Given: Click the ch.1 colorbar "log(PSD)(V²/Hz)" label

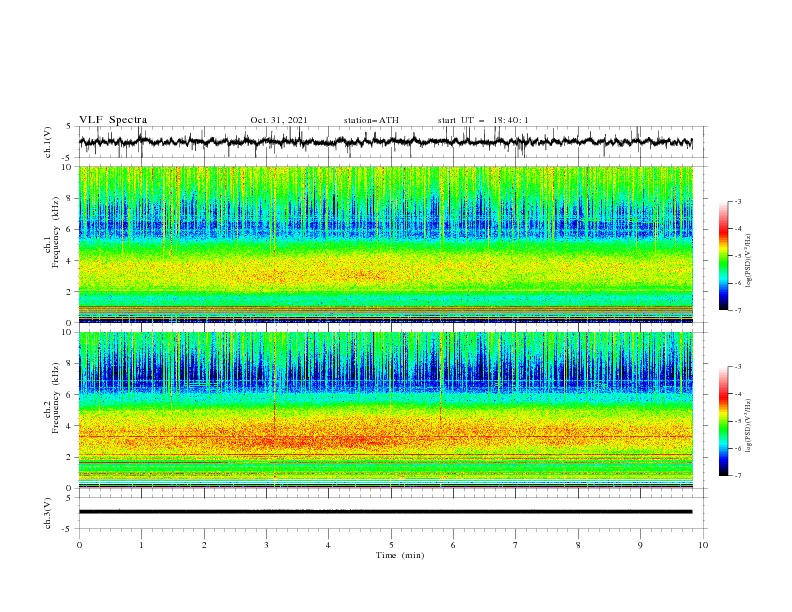Looking at the screenshot, I should pyautogui.click(x=748, y=261).
